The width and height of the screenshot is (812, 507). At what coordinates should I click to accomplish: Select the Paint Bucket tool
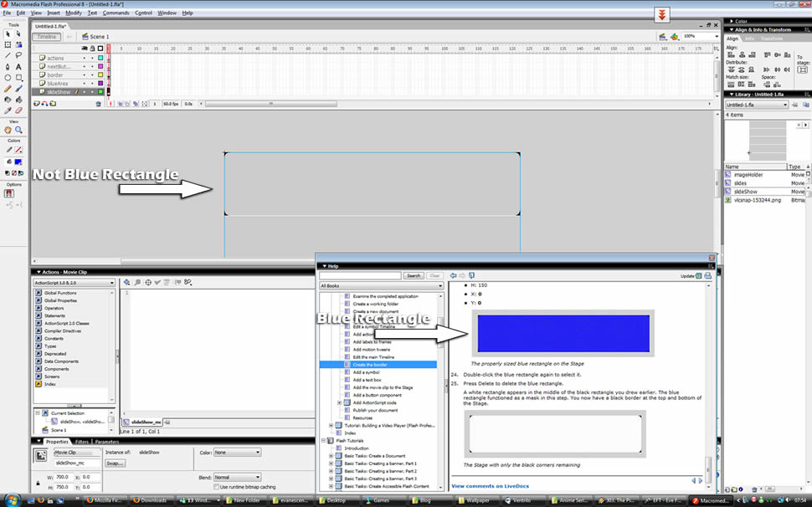(18, 100)
